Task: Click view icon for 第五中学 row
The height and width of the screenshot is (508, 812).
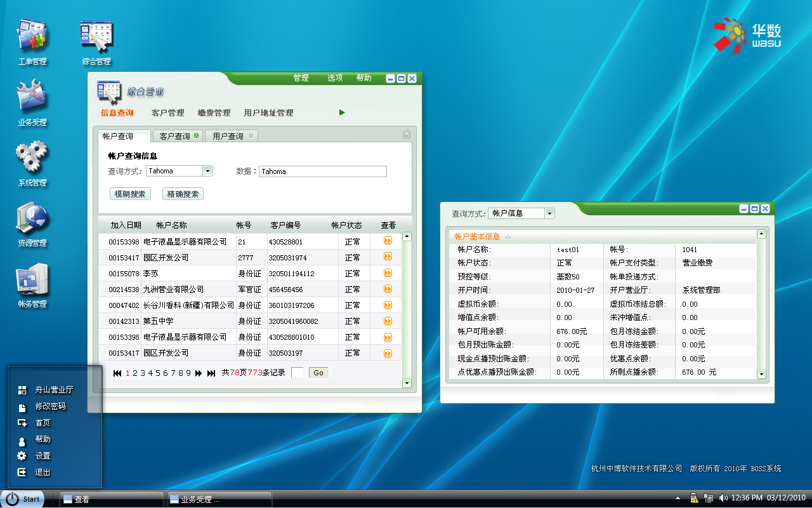Action: point(388,320)
